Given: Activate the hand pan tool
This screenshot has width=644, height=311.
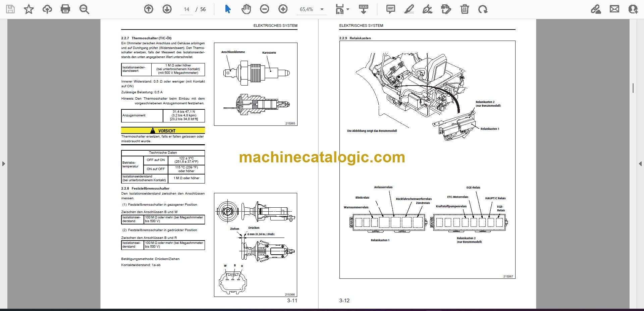Looking at the screenshot, I should (246, 9).
